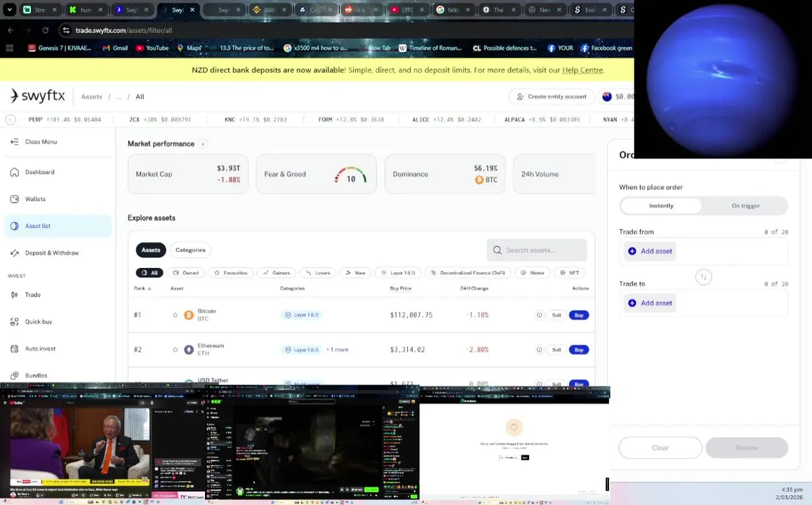812x505 pixels.
Task: Click the ticker scroll-left arrow beside PERP
Action: (11, 119)
